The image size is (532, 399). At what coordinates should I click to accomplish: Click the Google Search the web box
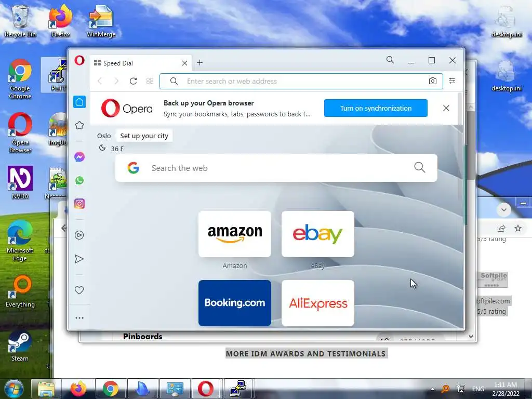276,168
